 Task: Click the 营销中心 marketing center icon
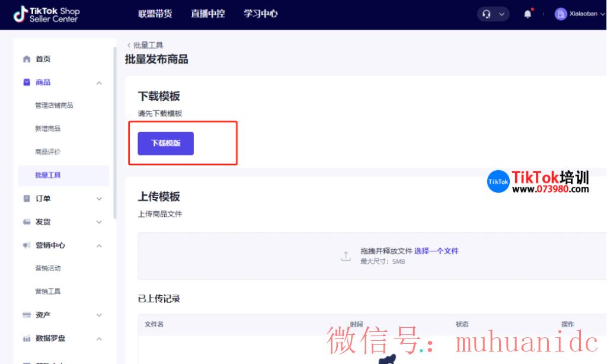(x=27, y=245)
